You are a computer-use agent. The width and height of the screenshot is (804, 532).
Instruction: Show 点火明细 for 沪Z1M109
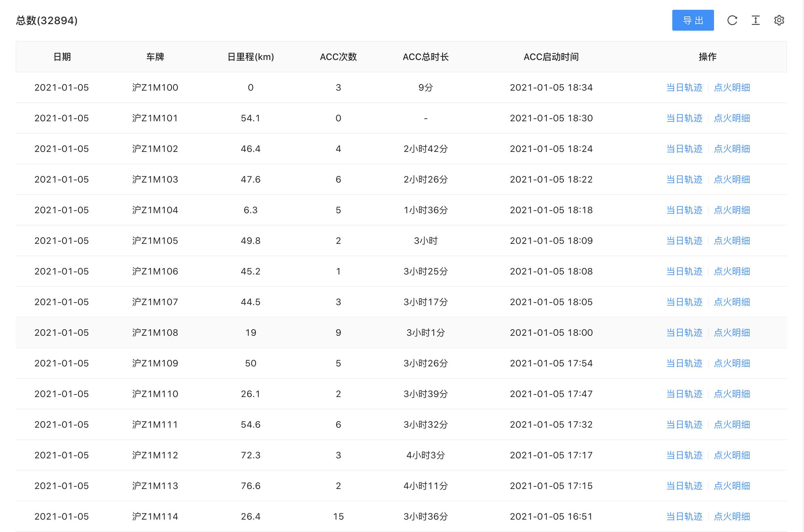coord(732,363)
